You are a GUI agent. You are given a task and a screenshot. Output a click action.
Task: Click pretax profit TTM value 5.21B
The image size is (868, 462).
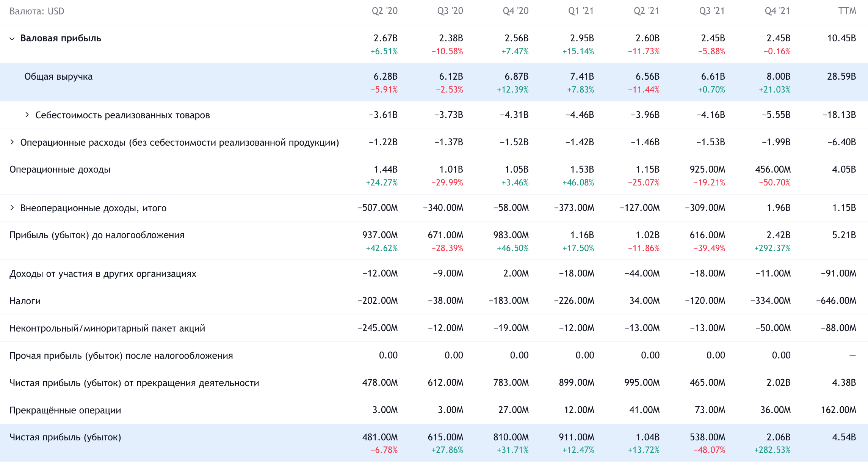pyautogui.click(x=844, y=235)
